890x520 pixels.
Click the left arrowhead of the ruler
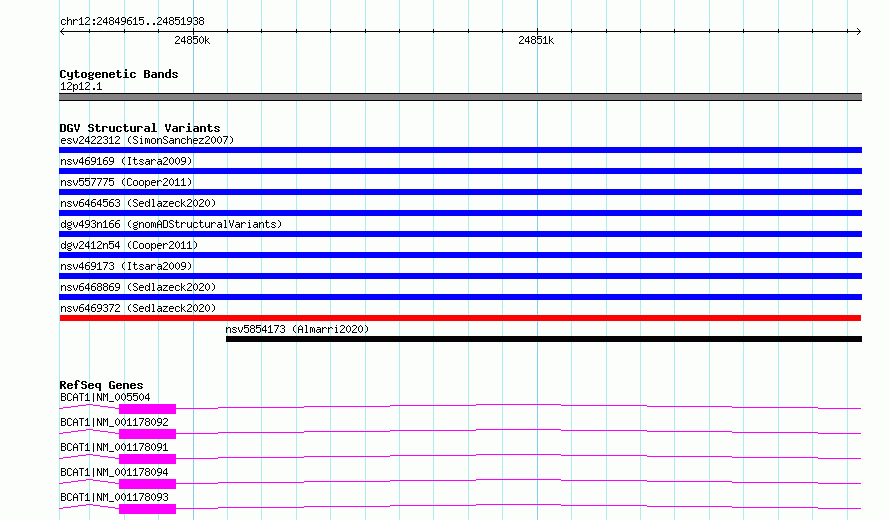[x=62, y=31]
